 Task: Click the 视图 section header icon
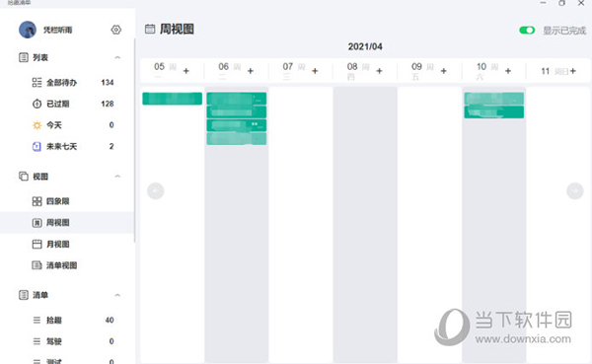pyautogui.click(x=24, y=177)
